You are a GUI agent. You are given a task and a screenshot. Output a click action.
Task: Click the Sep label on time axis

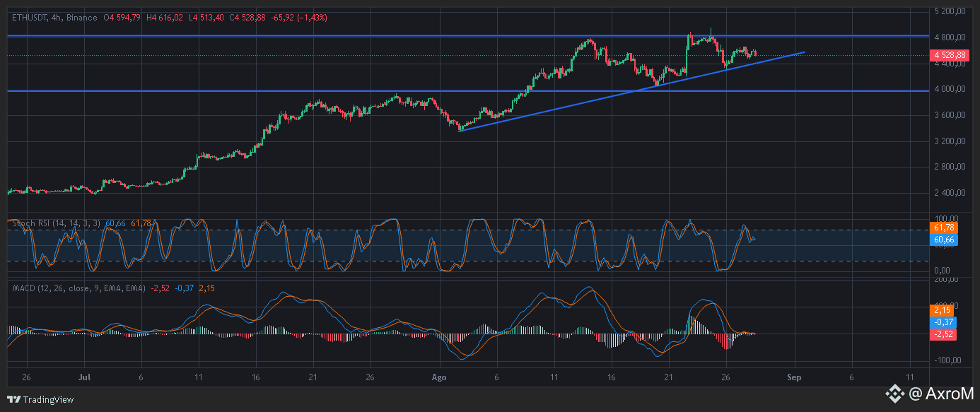(x=795, y=377)
